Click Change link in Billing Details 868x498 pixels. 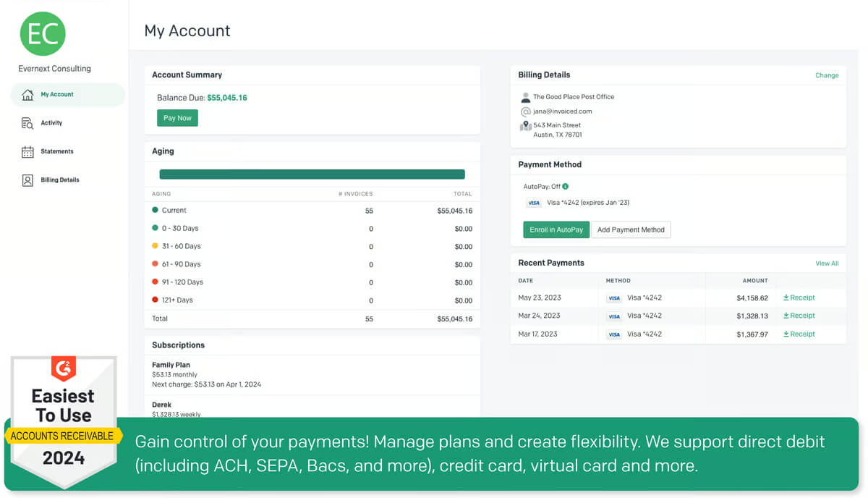click(827, 75)
